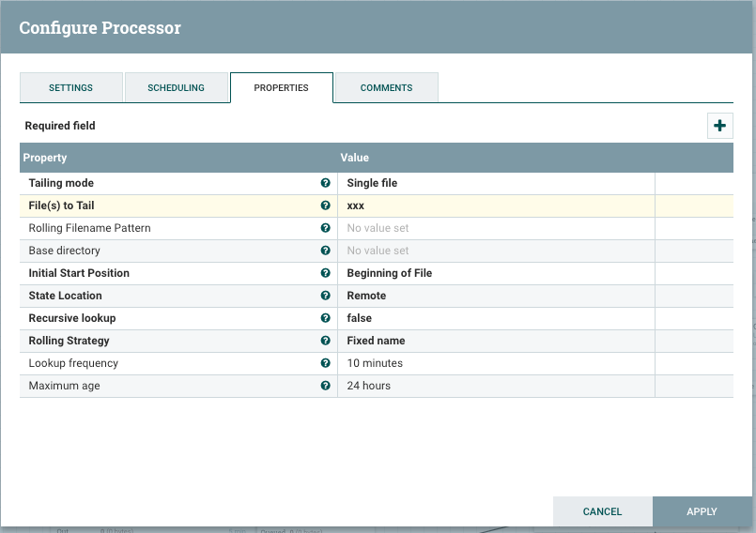756x533 pixels.
Task: Click the File(s) to Tail property name
Action: (61, 206)
